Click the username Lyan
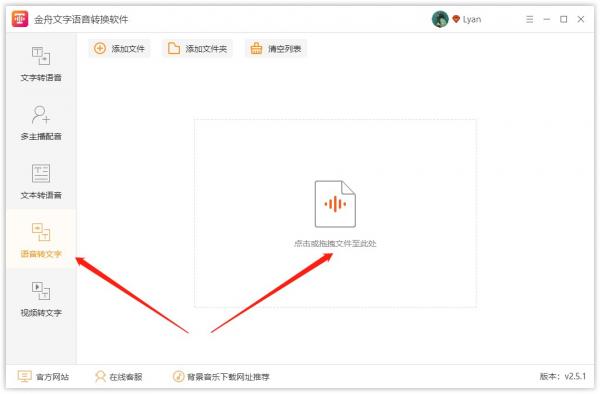 coord(472,20)
